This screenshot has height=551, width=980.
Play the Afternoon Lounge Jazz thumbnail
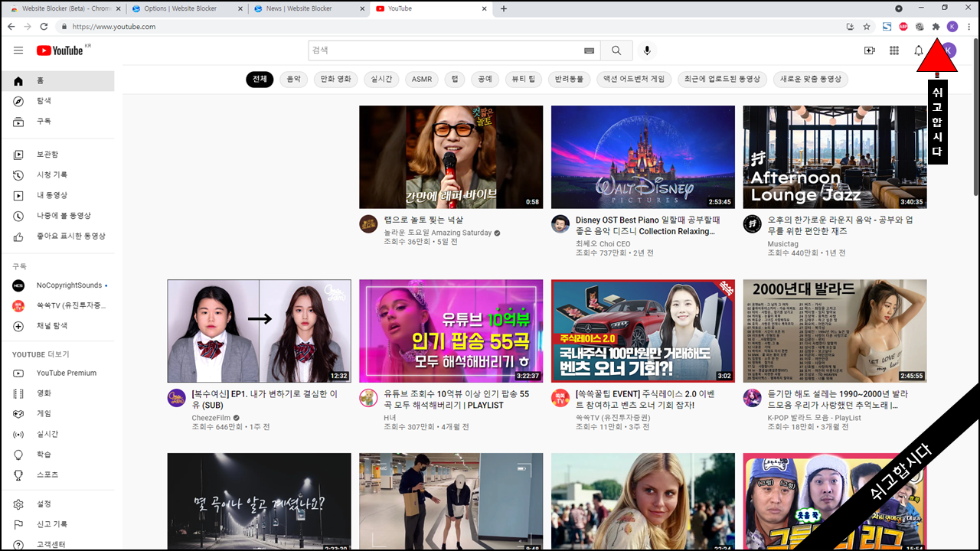835,157
